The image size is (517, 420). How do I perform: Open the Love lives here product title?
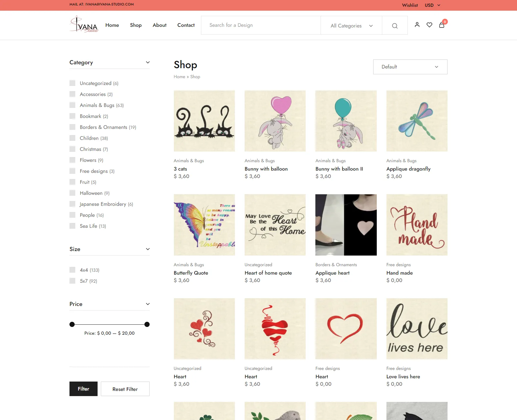tap(403, 376)
